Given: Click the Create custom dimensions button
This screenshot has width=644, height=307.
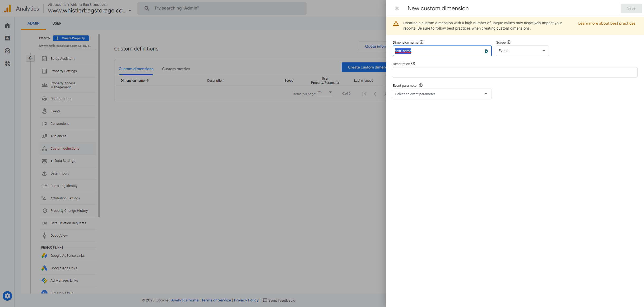Looking at the screenshot, I should [364, 67].
